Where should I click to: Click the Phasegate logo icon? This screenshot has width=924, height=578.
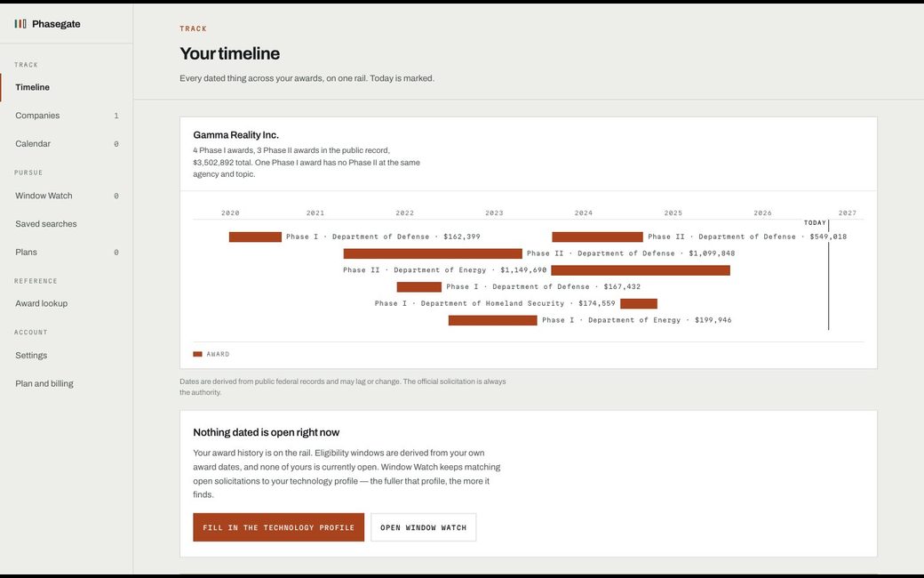coord(20,24)
